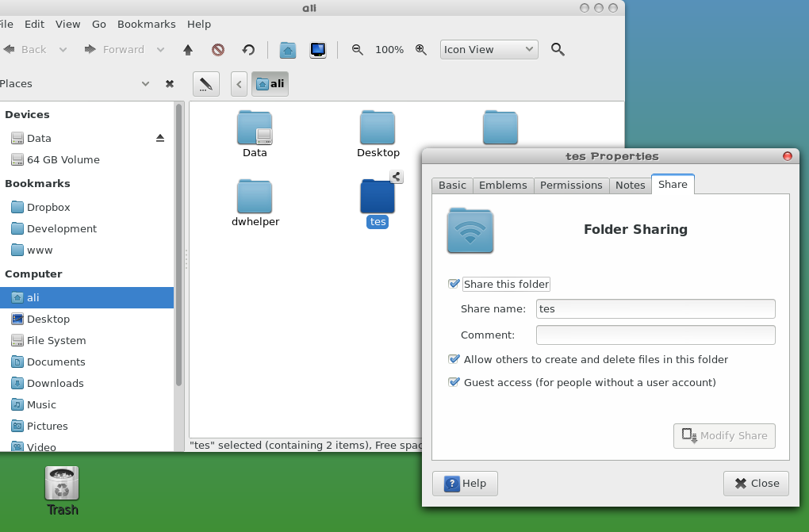The height and width of the screenshot is (532, 809).
Task: Click the Stop loading icon in toolbar
Action: coord(218,50)
